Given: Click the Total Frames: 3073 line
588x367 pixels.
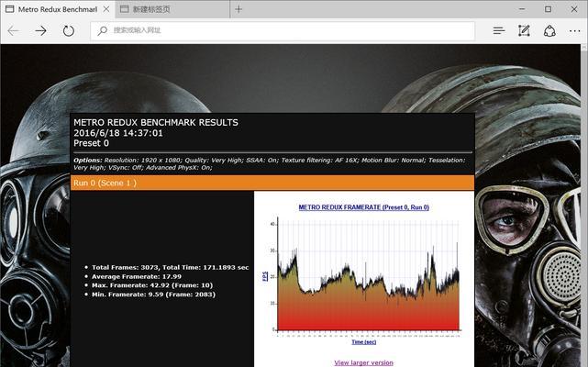Looking at the screenshot, I should [x=171, y=268].
